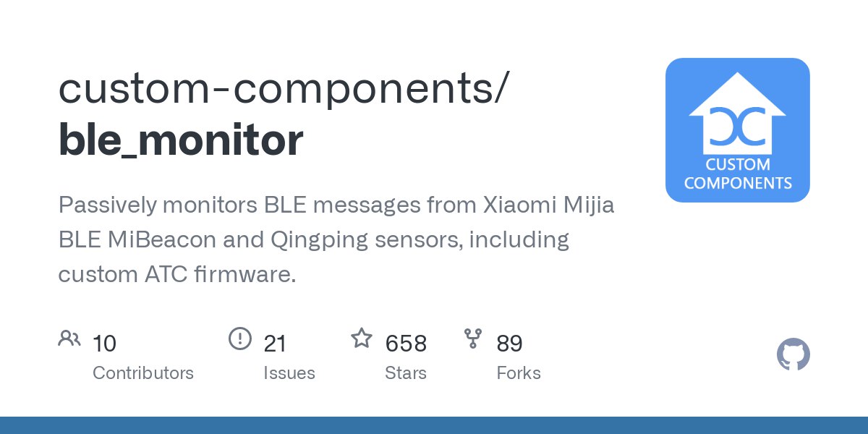Click the blue CC emblem inside the house
The height and width of the screenshot is (434, 868).
pos(737,127)
